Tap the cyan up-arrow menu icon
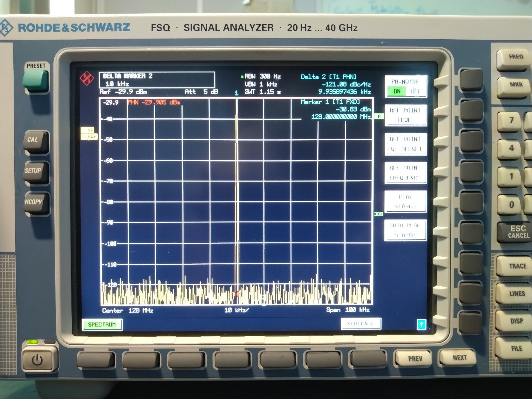 (421, 324)
